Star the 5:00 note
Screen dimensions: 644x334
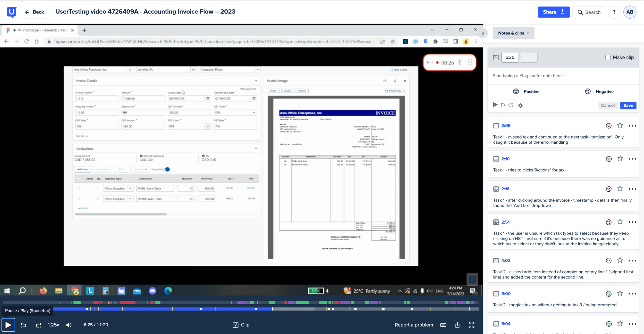(x=620, y=294)
